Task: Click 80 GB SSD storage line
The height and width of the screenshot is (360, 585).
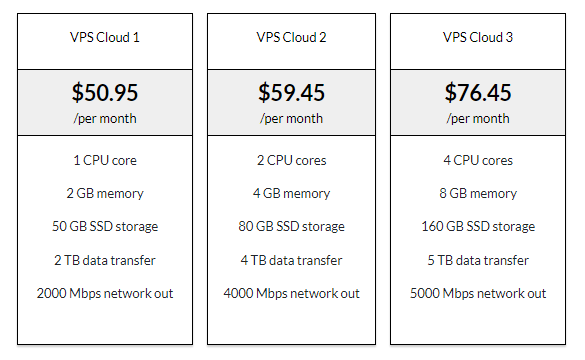Action: (x=291, y=226)
